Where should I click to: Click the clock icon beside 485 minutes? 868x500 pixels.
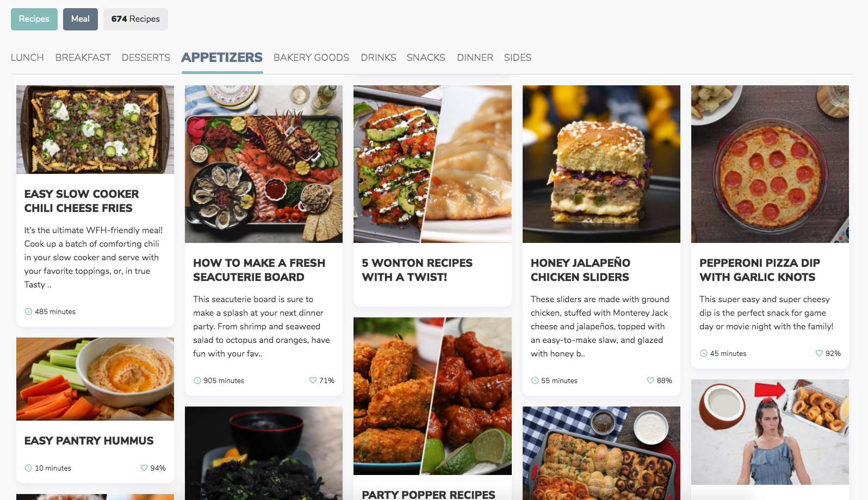28,311
